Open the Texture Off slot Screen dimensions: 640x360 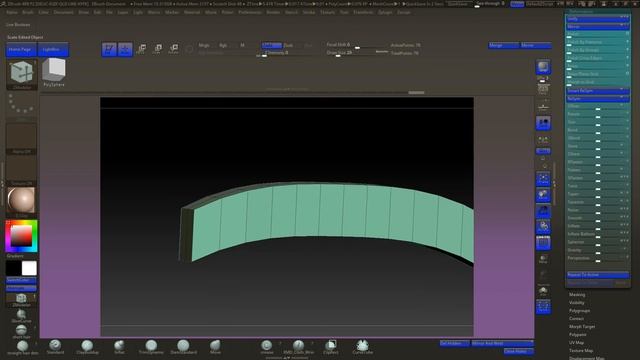click(21, 171)
